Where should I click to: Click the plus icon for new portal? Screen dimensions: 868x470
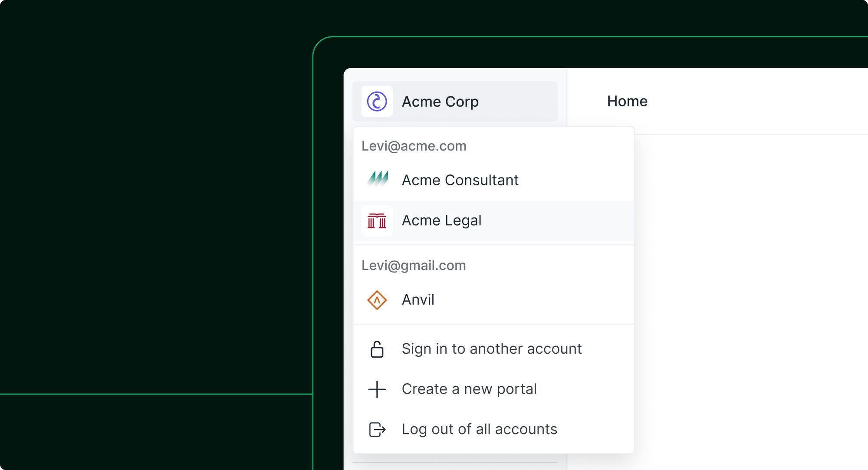point(377,389)
